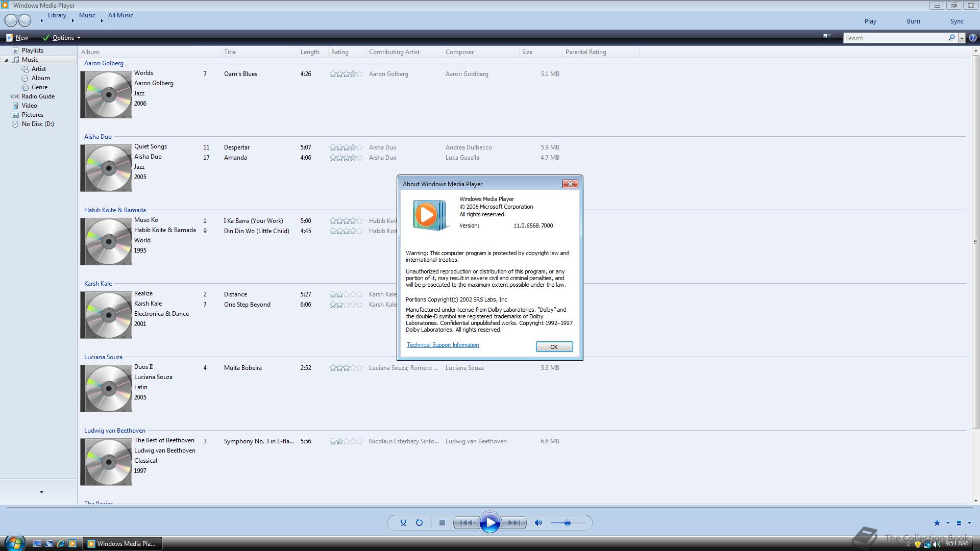Click the vertical scrollbar of the library list
This screenshot has width=980, height=551.
click(x=975, y=242)
